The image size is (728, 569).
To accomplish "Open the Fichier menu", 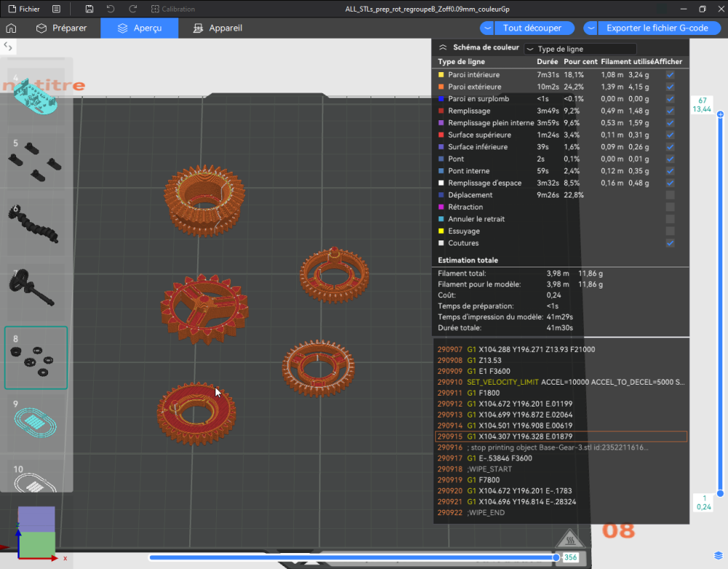I will pyautogui.click(x=24, y=9).
